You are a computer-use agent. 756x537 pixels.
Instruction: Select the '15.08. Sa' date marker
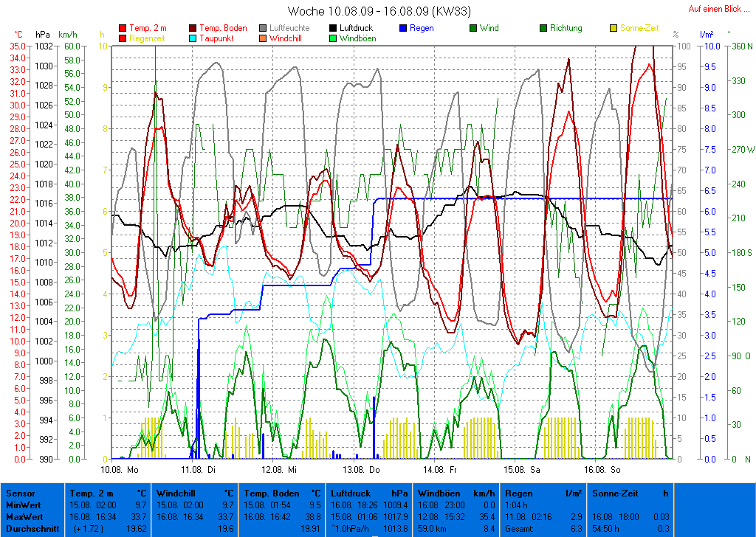point(523,468)
